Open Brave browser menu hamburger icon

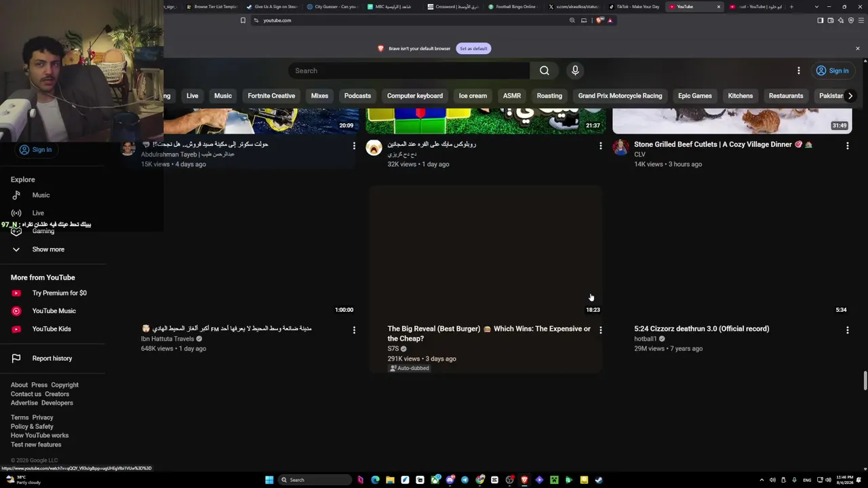pyautogui.click(x=861, y=20)
